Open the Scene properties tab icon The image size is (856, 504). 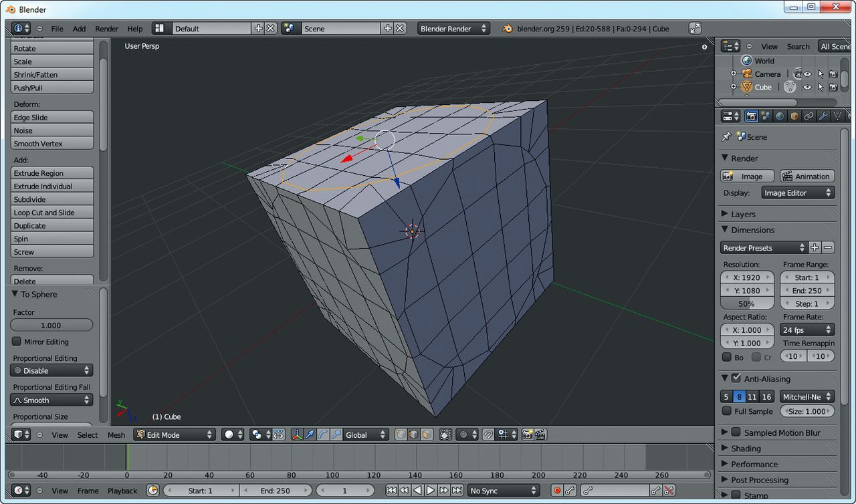click(x=766, y=116)
